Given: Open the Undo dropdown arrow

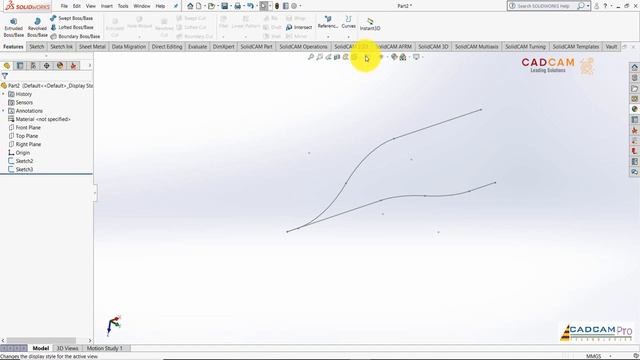Looking at the screenshot, I should (256, 6).
